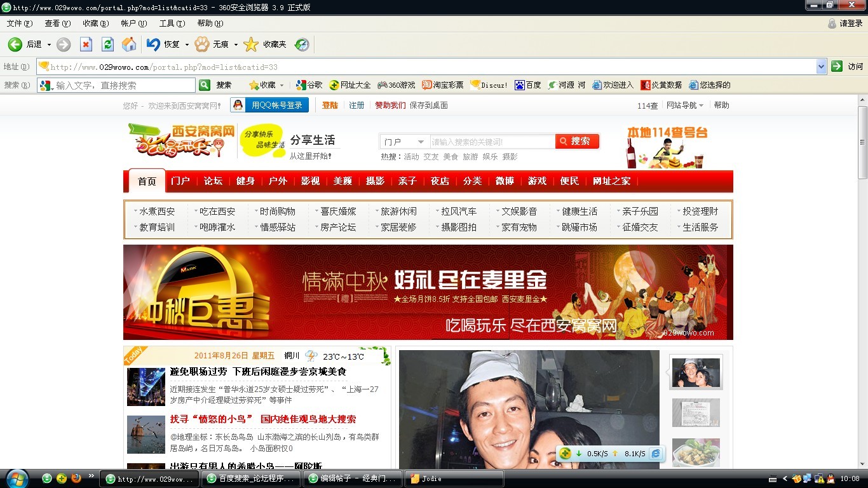Viewport: 868px width, 488px height.
Task: Click the IE icon on speed widget
Action: (656, 454)
